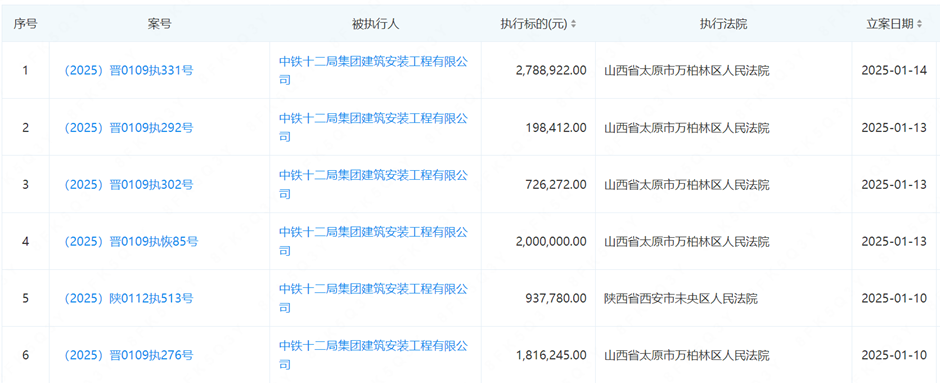The image size is (940, 383).
Task: Select amount 2,788,922.00
Action: [551, 71]
